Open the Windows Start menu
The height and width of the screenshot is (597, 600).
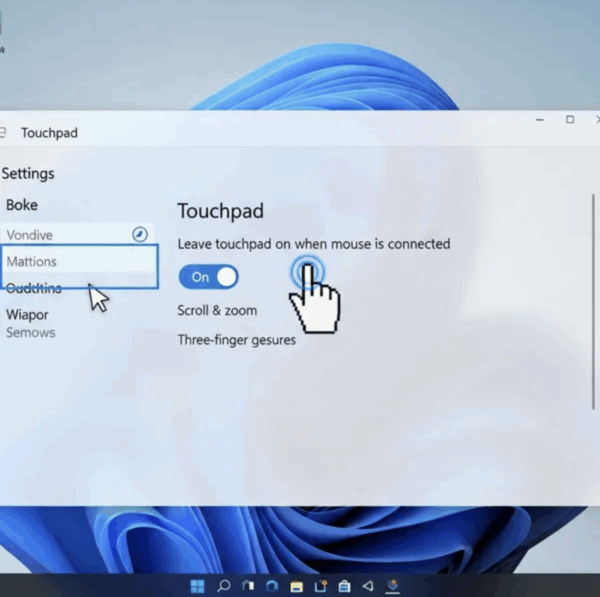pos(197,586)
